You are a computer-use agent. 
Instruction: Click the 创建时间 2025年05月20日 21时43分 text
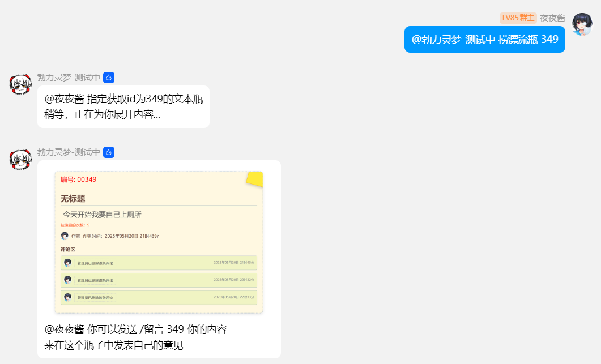[x=121, y=236]
